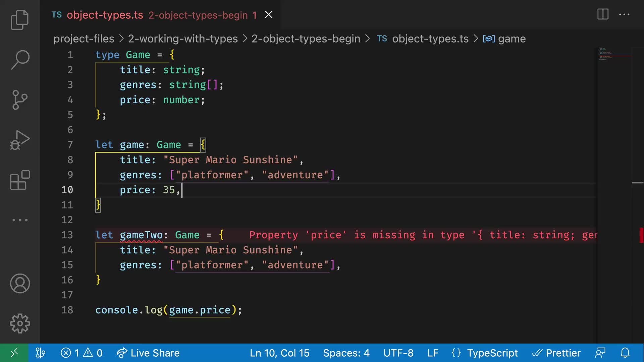Open editor More Actions ellipsis
The image size is (644, 362).
[x=624, y=14]
